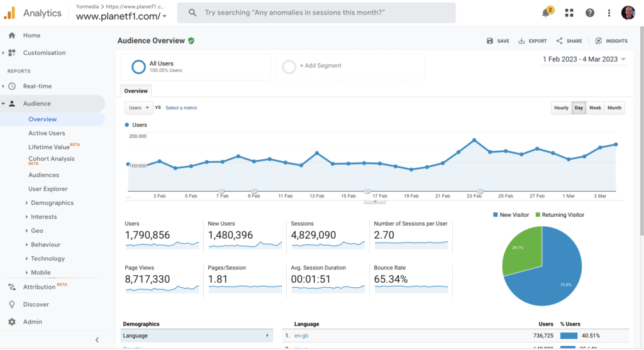Switch chart to Hourly granularity
Screen dimensions: 644x350
pyautogui.click(x=561, y=108)
